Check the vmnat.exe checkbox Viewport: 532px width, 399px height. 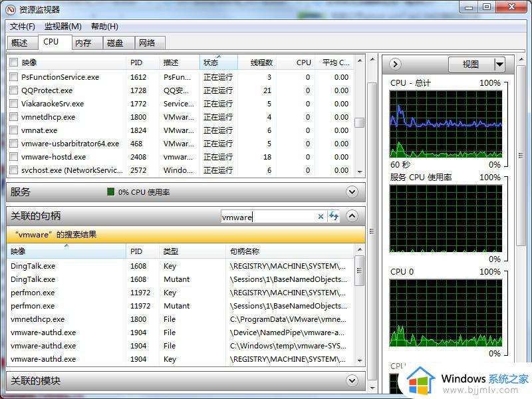click(x=13, y=130)
